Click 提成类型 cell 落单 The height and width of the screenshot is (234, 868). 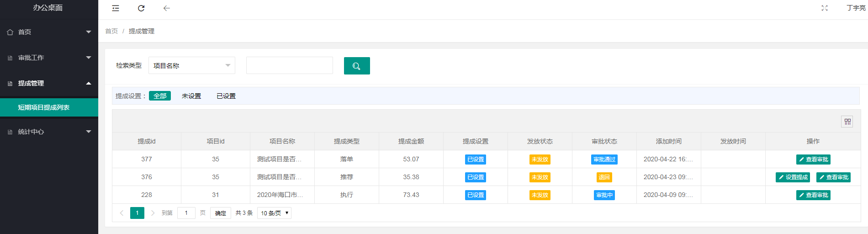click(347, 159)
